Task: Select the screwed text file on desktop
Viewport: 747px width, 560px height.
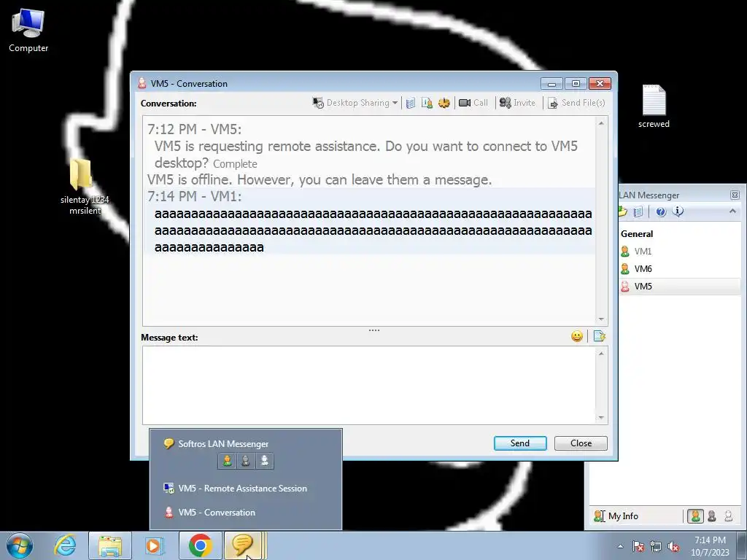Action: [x=654, y=106]
